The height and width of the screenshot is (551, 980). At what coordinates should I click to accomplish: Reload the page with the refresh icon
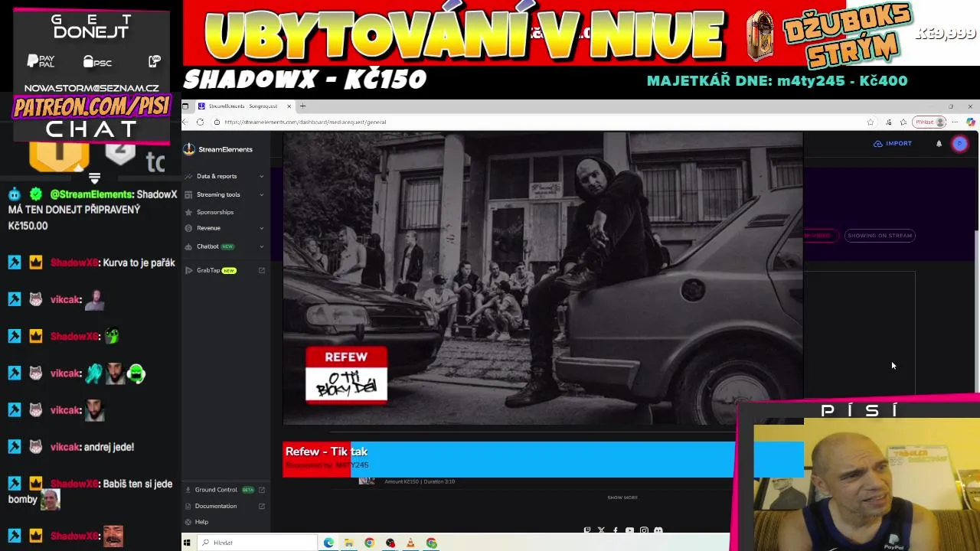point(201,122)
